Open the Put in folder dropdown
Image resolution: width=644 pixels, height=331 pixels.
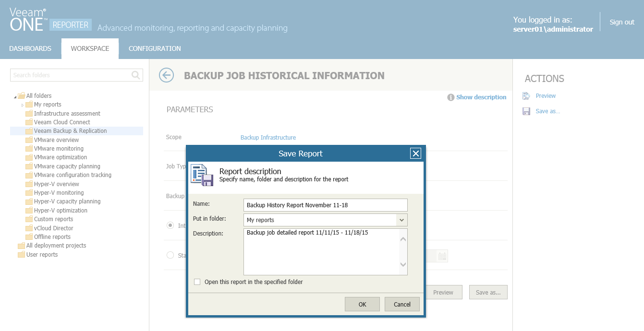click(x=401, y=220)
